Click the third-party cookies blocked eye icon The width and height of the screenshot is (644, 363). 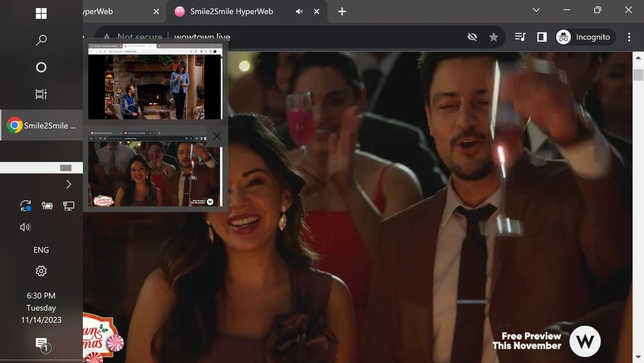pyautogui.click(x=472, y=37)
